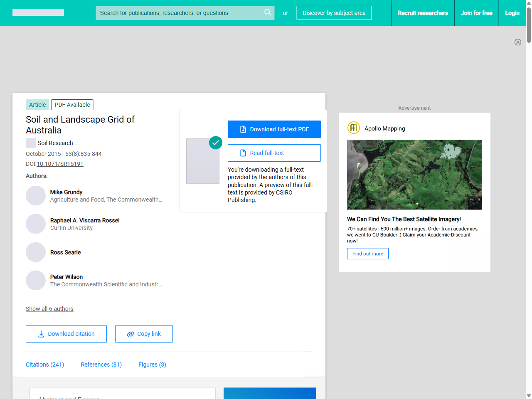View the Figures (3) tab
This screenshot has width=532, height=399.
(x=152, y=365)
